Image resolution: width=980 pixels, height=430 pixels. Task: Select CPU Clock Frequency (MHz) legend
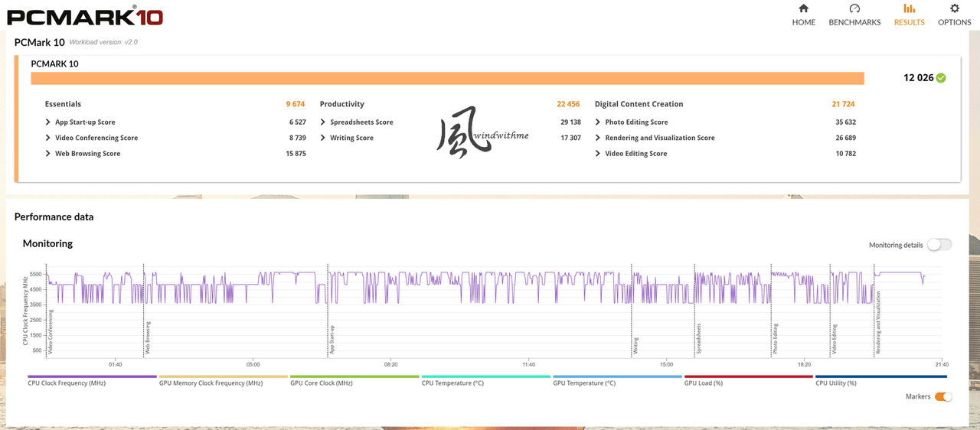point(67,383)
